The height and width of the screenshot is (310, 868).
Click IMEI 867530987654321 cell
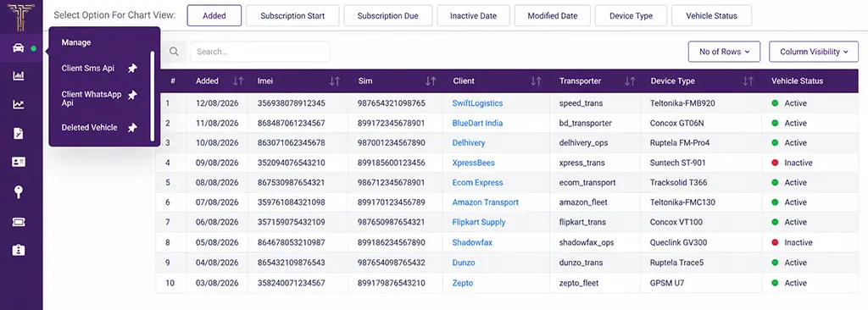[292, 183]
